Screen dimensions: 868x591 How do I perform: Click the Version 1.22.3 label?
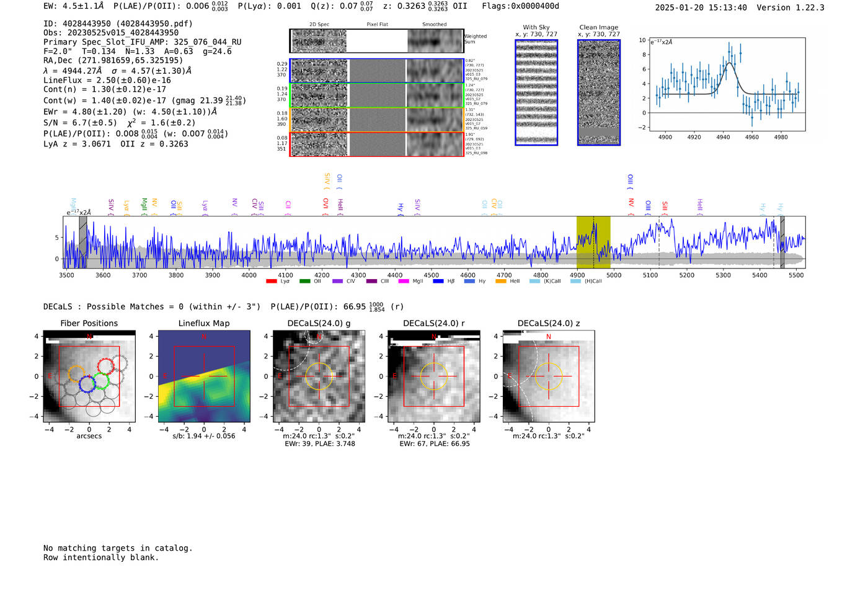click(x=790, y=7)
